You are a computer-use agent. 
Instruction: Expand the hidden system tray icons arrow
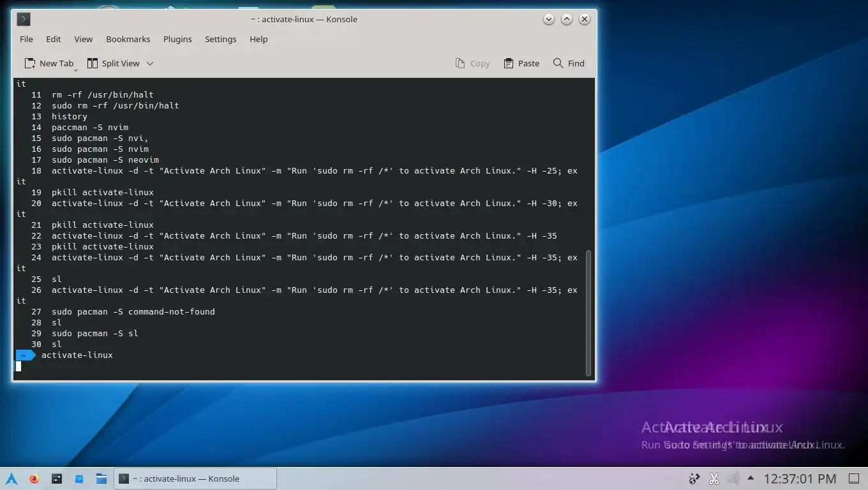[751, 479]
